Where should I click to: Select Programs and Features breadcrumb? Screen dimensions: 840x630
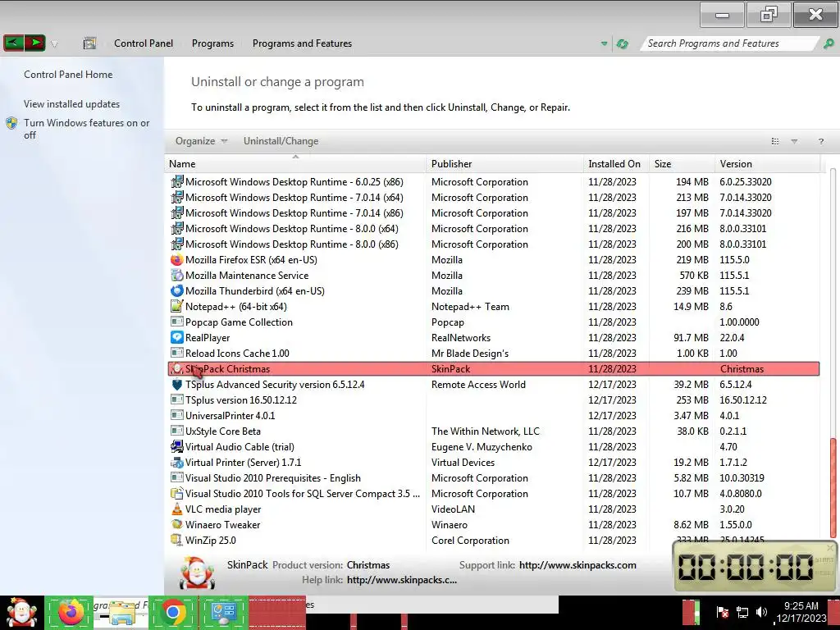tap(302, 43)
